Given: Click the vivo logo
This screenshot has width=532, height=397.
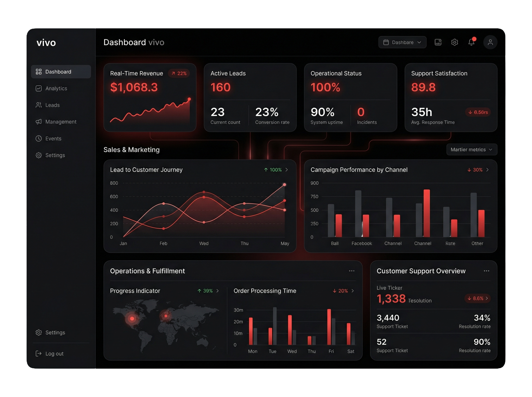Looking at the screenshot, I should [46, 43].
